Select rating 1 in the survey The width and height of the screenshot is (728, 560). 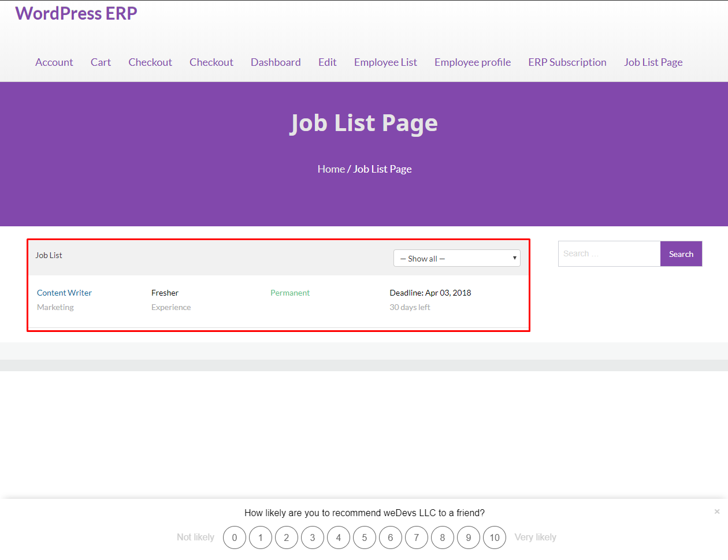tap(261, 537)
